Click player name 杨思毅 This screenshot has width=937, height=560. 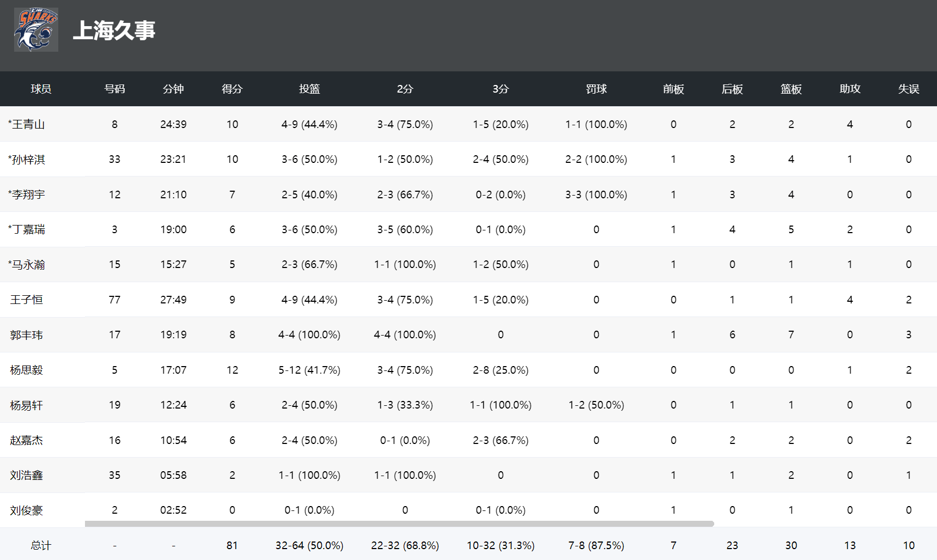pos(26,370)
